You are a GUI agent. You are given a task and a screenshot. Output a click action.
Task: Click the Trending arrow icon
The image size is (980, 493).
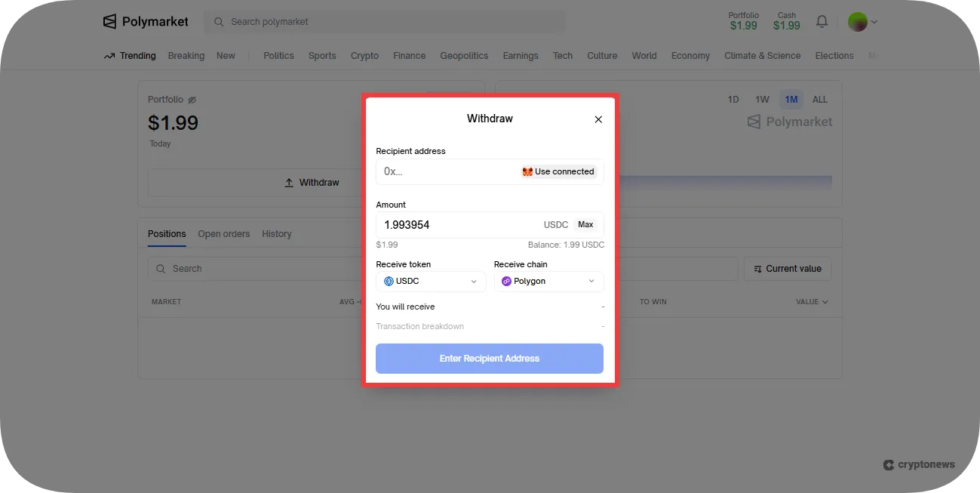(109, 56)
